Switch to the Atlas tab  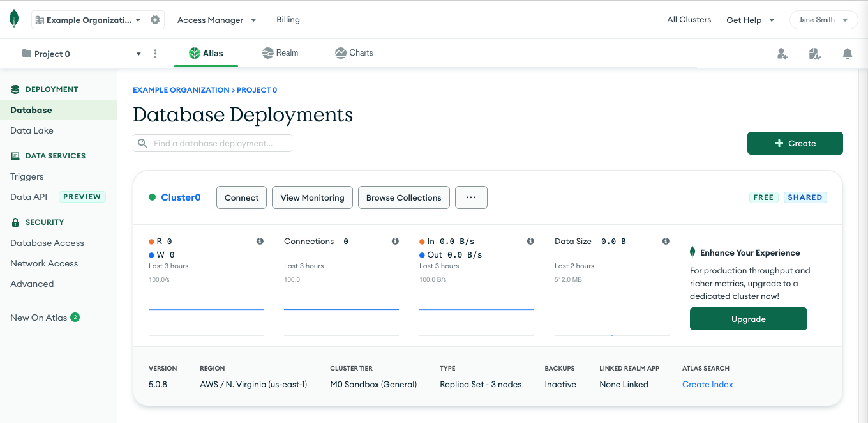click(x=206, y=53)
